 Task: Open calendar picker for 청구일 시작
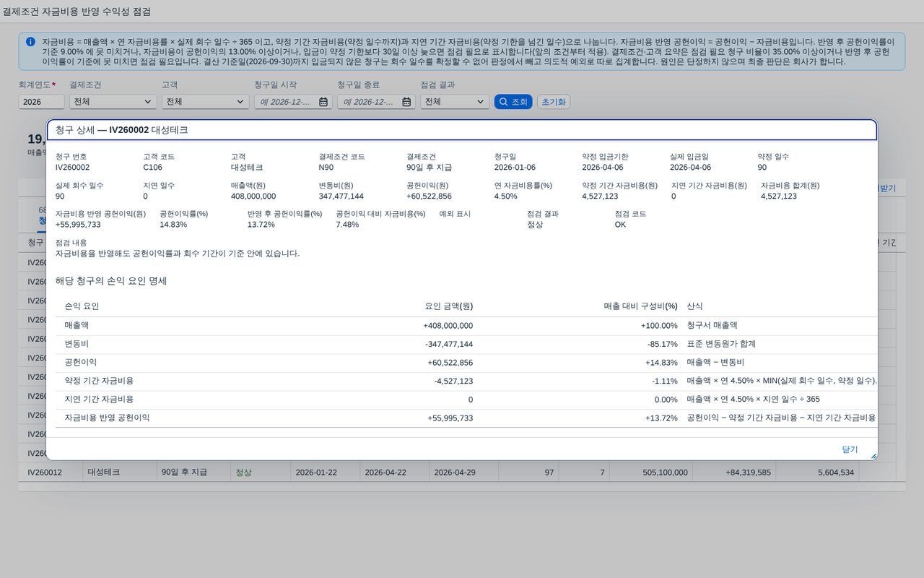click(323, 102)
